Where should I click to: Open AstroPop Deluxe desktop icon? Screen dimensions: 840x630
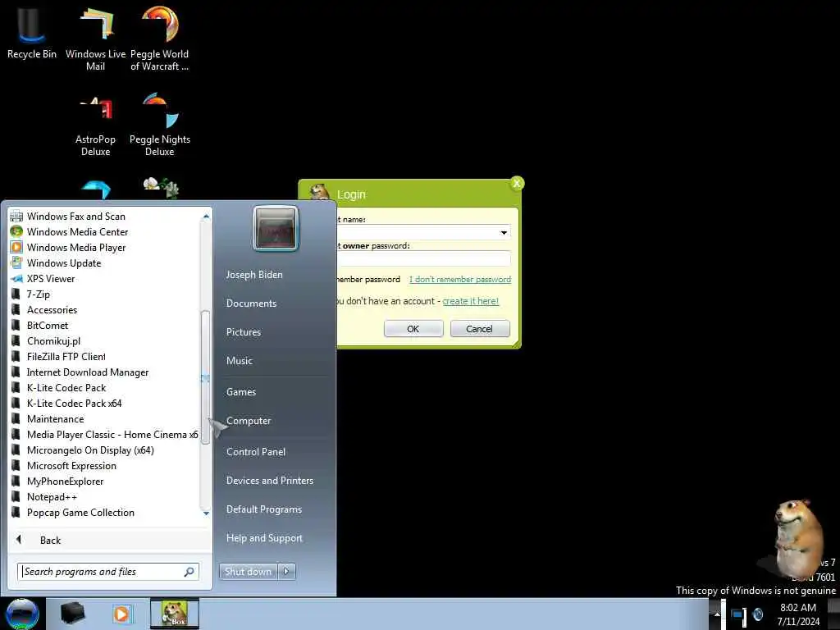95,126
